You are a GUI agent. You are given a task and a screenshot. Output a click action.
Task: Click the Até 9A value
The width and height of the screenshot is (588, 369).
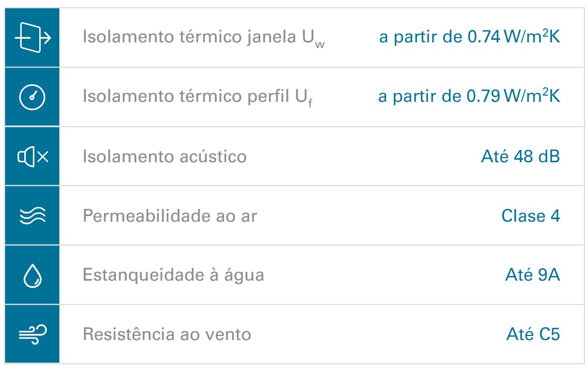[533, 275]
